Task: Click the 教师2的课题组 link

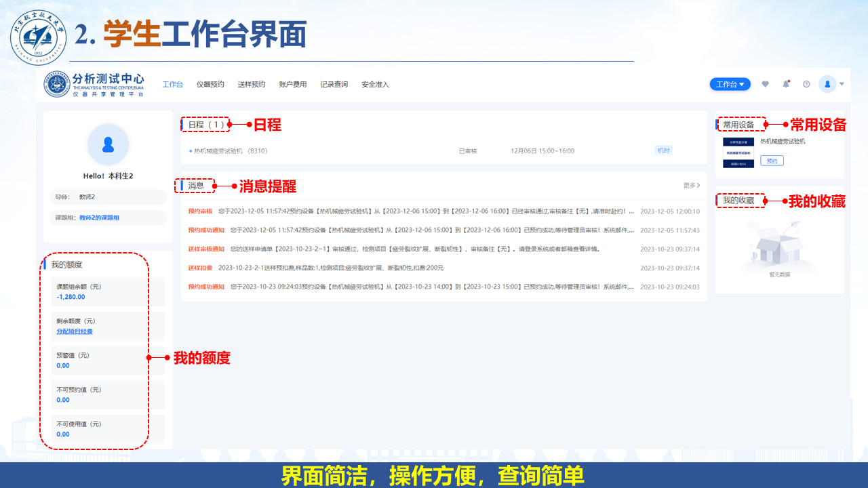Action: coord(99,218)
